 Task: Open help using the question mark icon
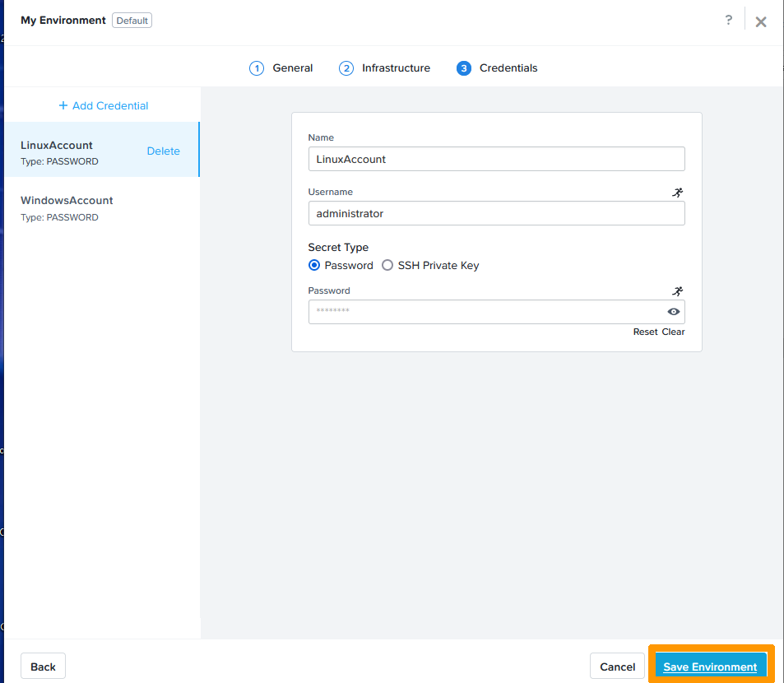pos(728,20)
